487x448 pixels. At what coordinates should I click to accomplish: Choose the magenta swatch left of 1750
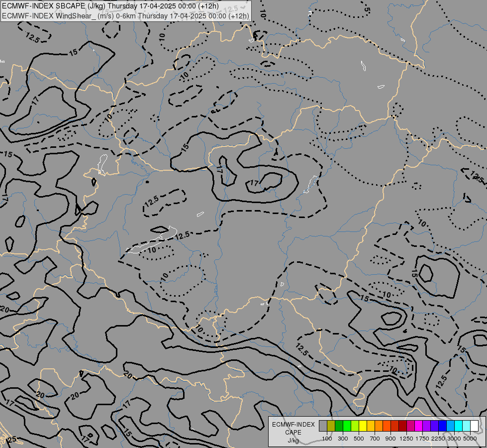[419, 426]
